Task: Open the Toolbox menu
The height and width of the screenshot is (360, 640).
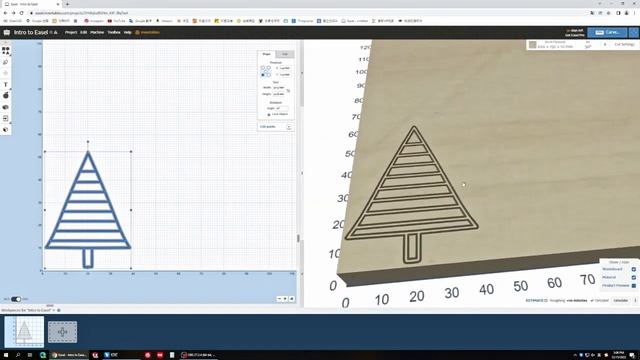Action: (114, 32)
